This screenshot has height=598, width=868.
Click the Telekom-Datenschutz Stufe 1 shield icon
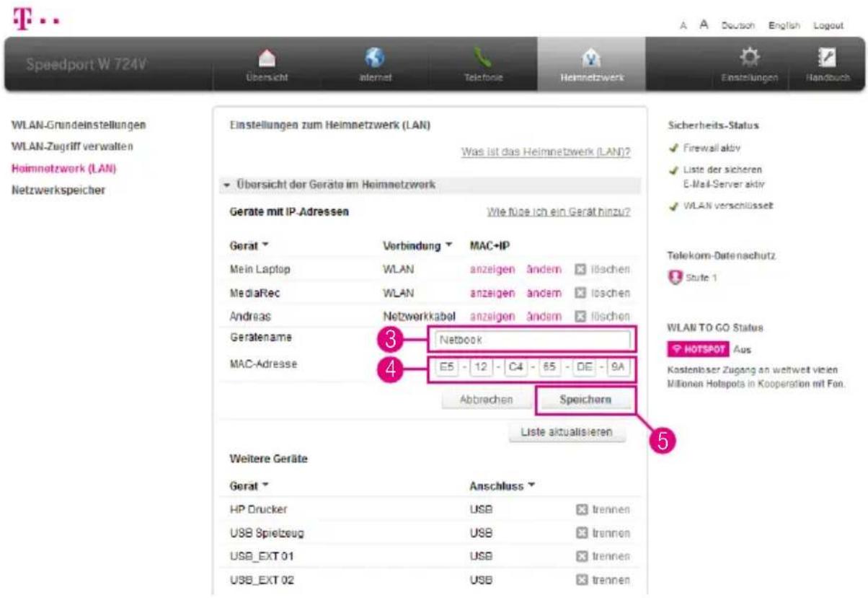tap(675, 277)
